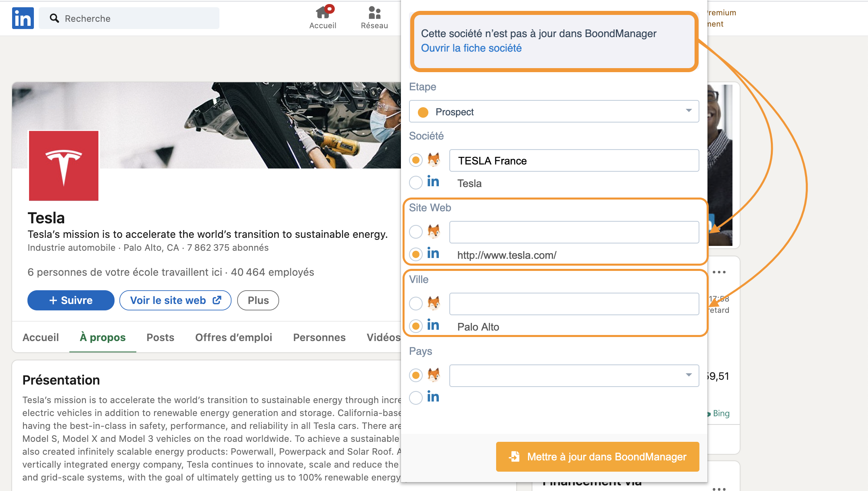Open the Accueil tab of Tesla page

pyautogui.click(x=41, y=337)
